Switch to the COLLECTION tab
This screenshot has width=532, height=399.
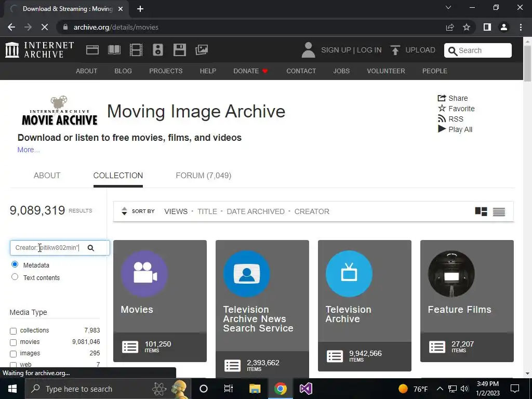pyautogui.click(x=118, y=176)
